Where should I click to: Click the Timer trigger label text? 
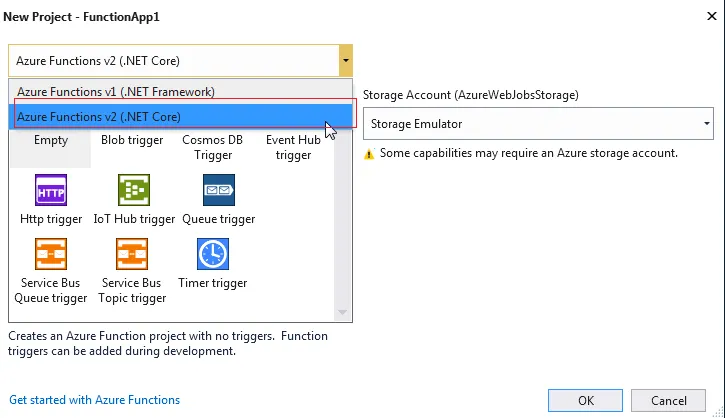click(x=213, y=283)
